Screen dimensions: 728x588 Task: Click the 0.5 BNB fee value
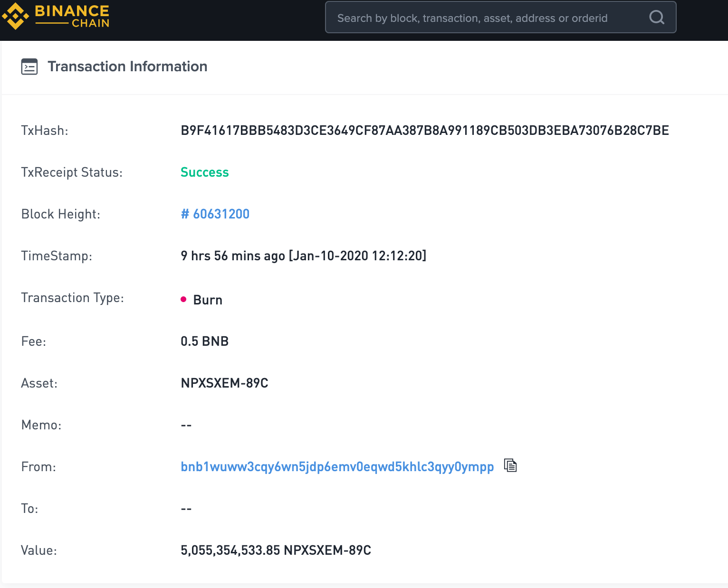(204, 341)
